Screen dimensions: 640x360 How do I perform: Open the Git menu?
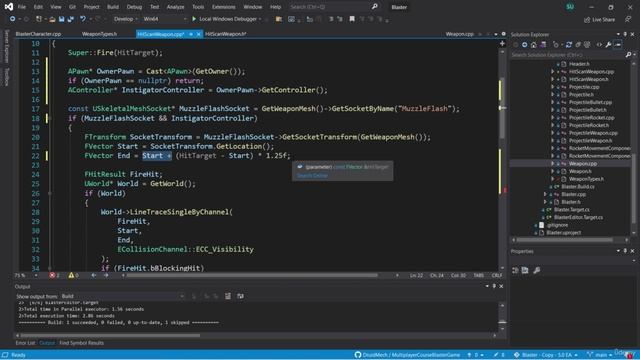[72, 7]
